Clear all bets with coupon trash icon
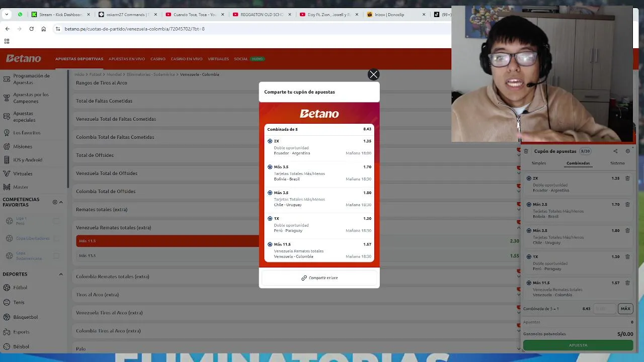The width and height of the screenshot is (644, 362). tap(526, 151)
